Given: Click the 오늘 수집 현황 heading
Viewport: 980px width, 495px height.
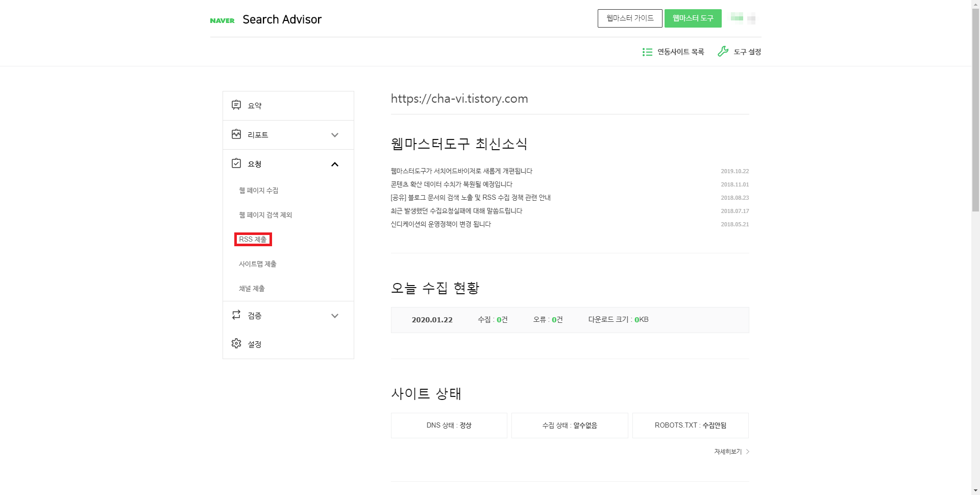Looking at the screenshot, I should pos(435,288).
